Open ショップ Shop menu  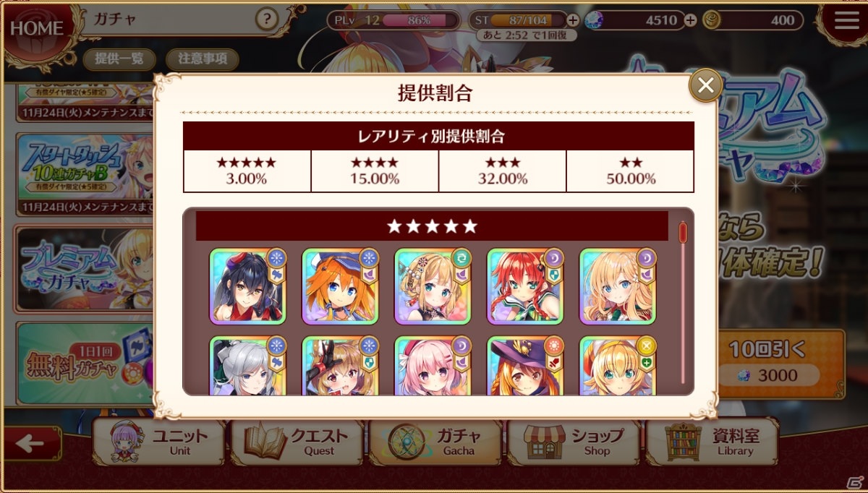click(x=573, y=442)
